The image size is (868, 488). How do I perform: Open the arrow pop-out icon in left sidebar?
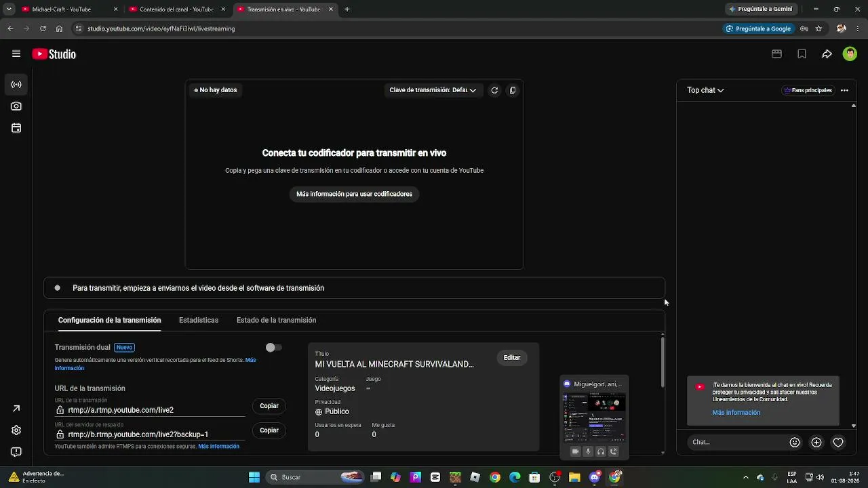click(16, 409)
